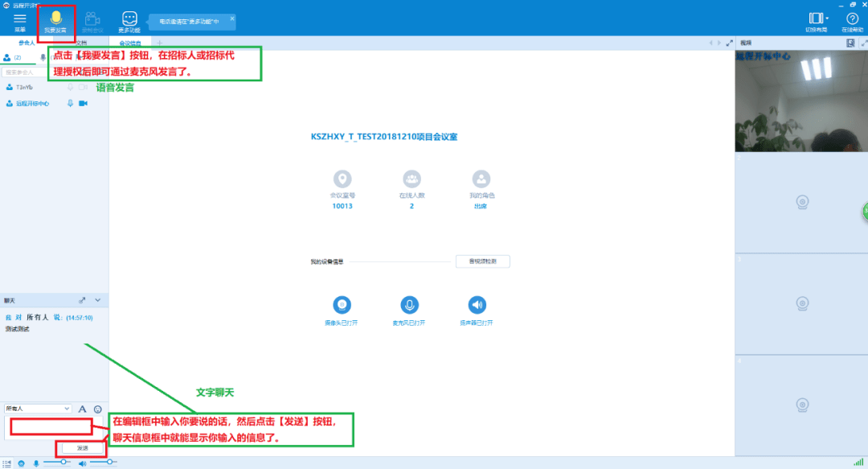
Task: Click the 扬声器已打开 speaker status icon
Action: 477,304
